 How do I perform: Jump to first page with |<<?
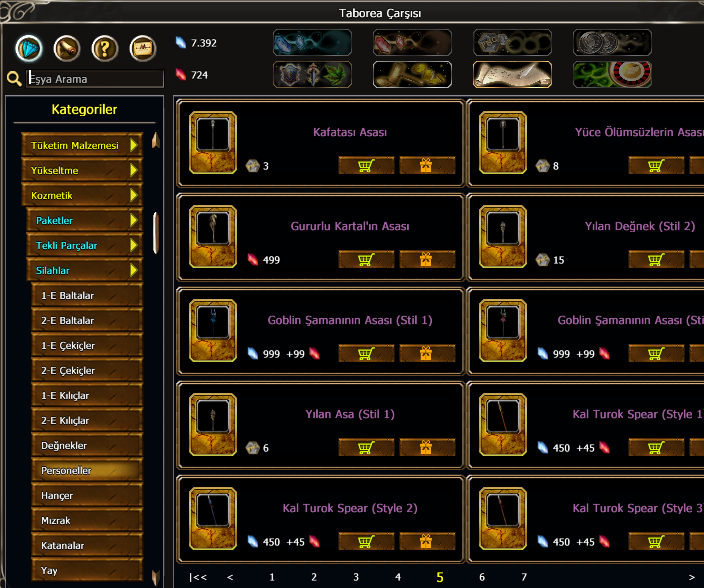click(198, 577)
